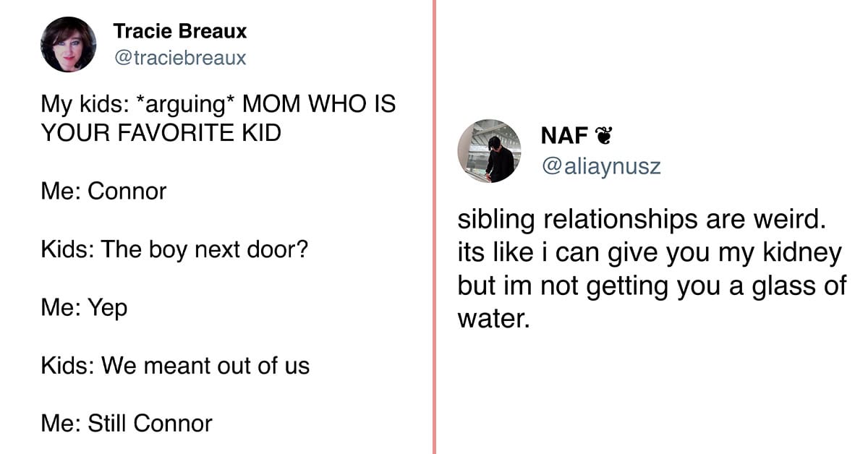Click "Kids: The boy next door?" text
The height and width of the screenshot is (454, 868).
174,250
